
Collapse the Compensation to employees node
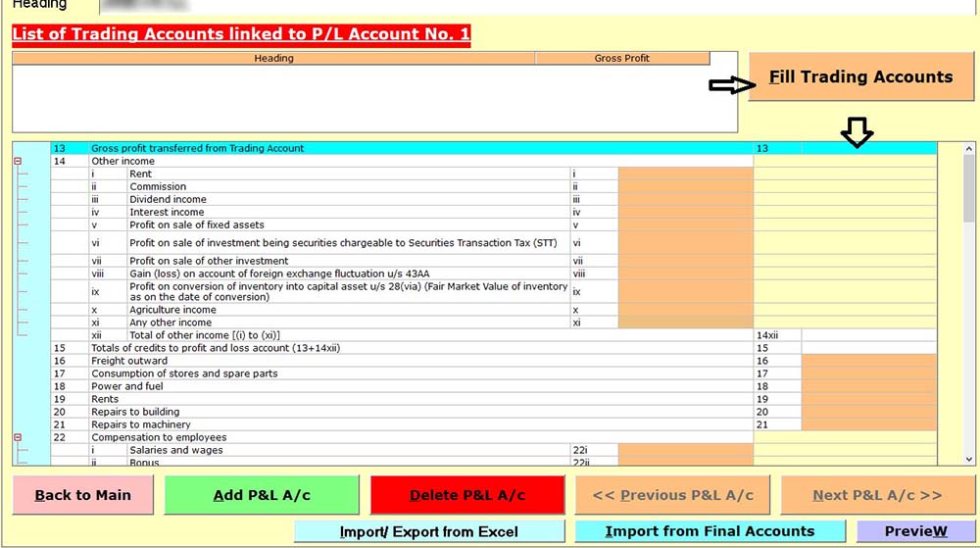pyautogui.click(x=17, y=437)
